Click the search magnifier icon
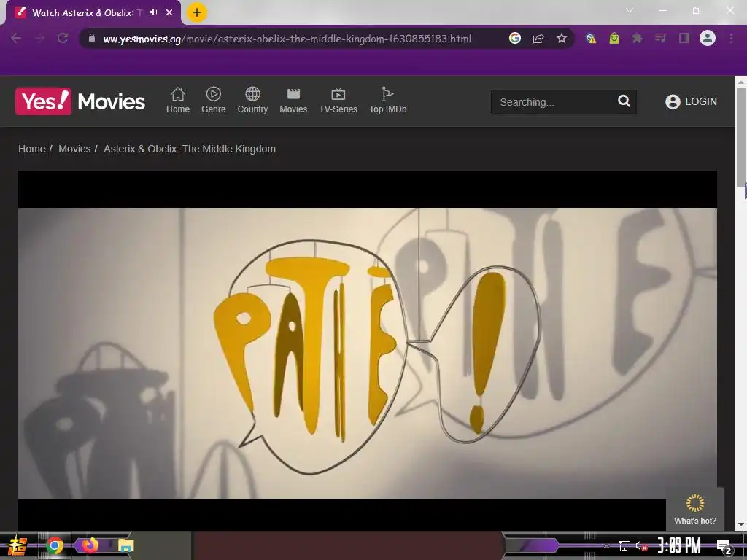The width and height of the screenshot is (747, 560). [x=624, y=101]
